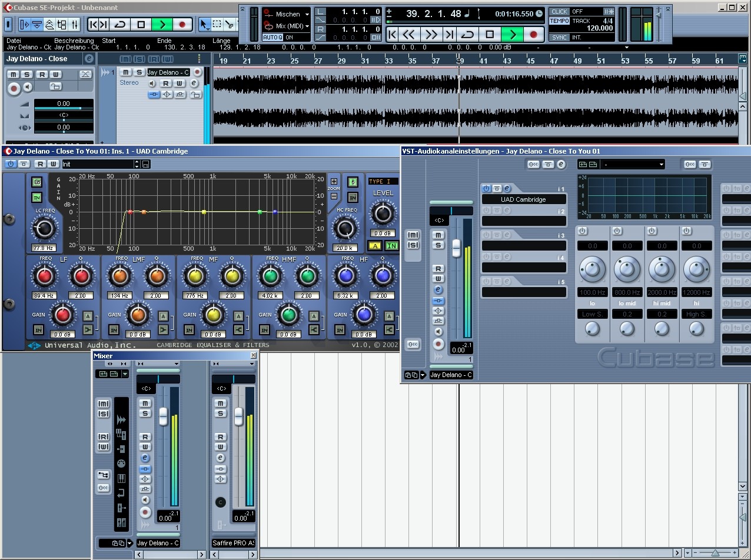Toggle AUTO Q on the Transport panel
Screen dimensions: 751x560
point(273,38)
